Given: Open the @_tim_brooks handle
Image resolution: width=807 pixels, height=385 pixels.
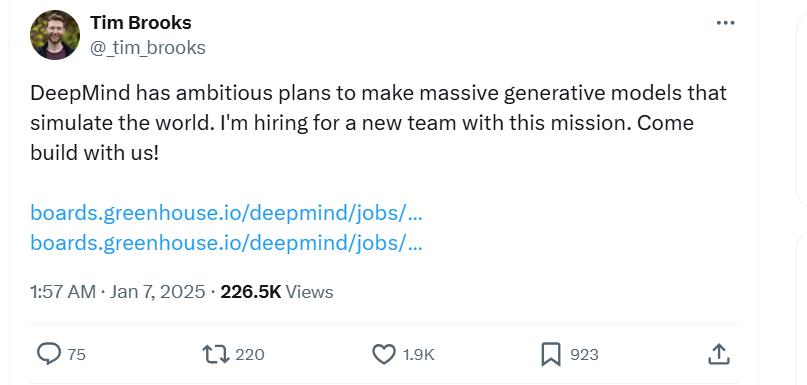Looking at the screenshot, I should point(148,48).
